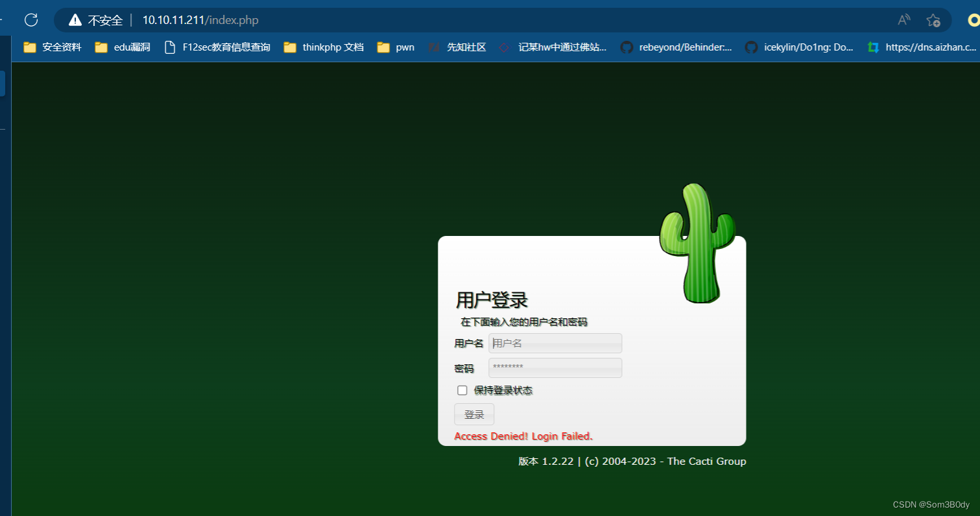The width and height of the screenshot is (980, 516).
Task: Click the GitHub icon on icekylin/Do1ng bookmark
Action: coord(751,47)
